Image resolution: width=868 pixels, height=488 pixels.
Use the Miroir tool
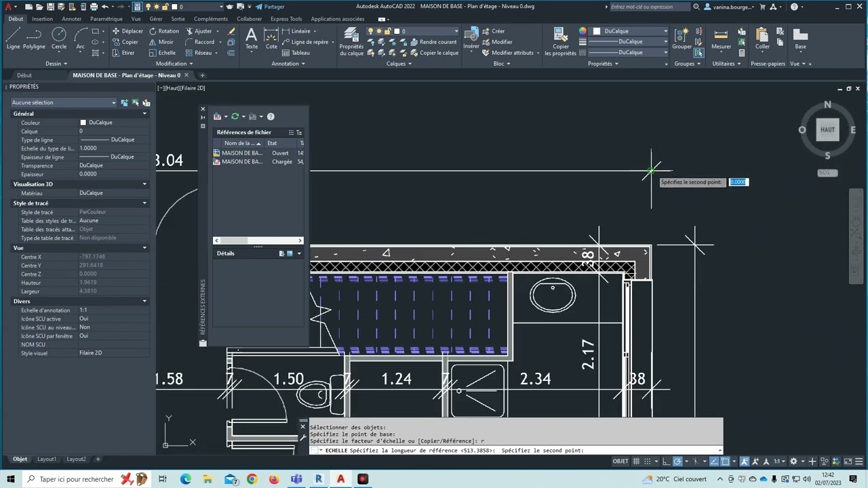(161, 42)
